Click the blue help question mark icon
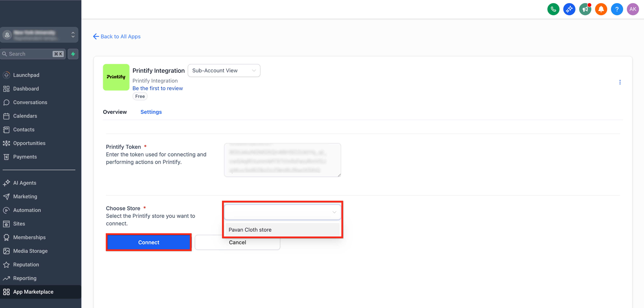 click(x=617, y=9)
